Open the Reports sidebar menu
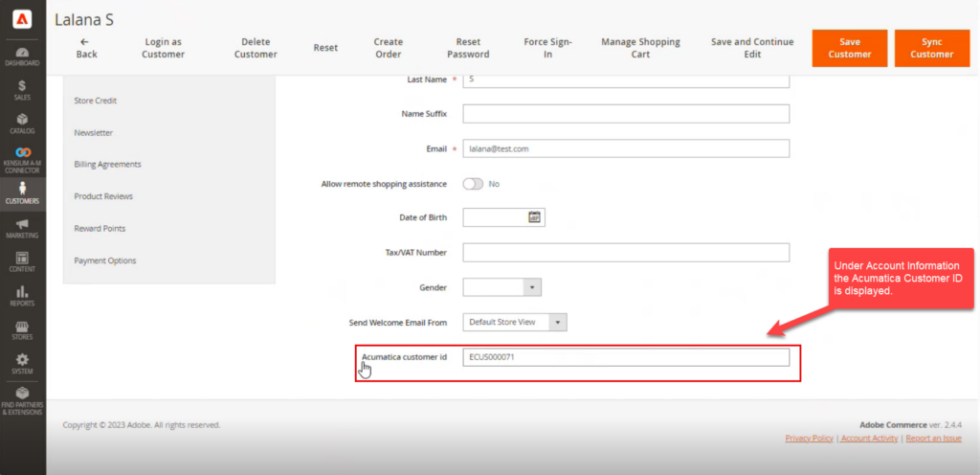Screen dimensions: 980x475 [23, 296]
